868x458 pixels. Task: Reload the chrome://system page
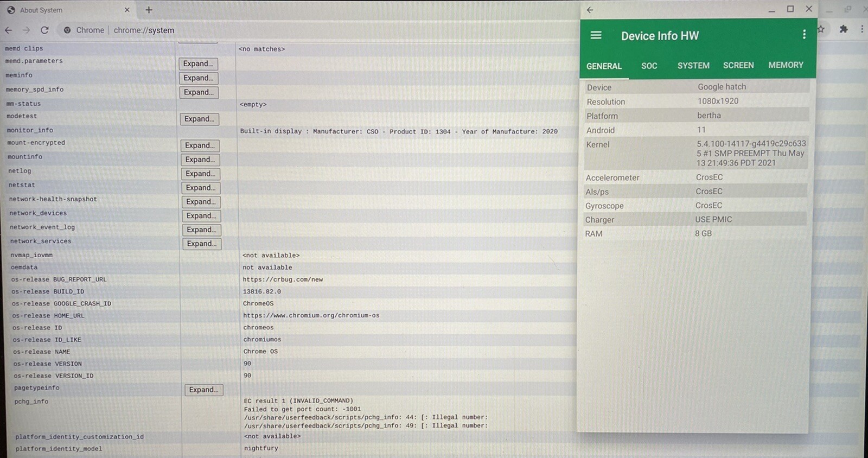[44, 30]
